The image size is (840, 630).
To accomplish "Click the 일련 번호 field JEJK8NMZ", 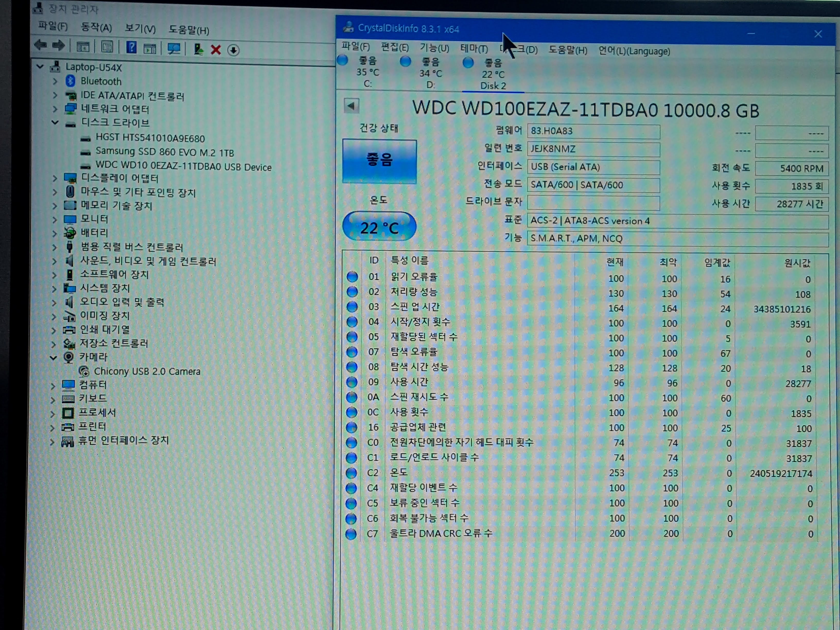I will (x=593, y=149).
